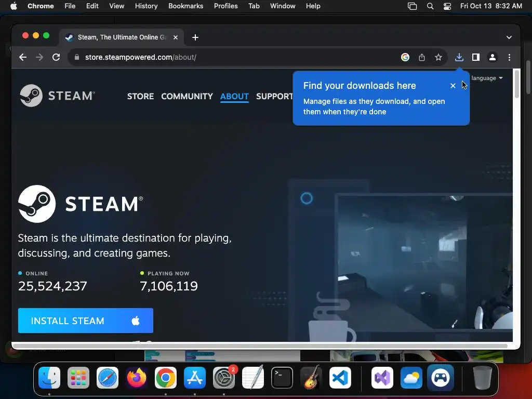Click the date and time clock

click(491, 6)
